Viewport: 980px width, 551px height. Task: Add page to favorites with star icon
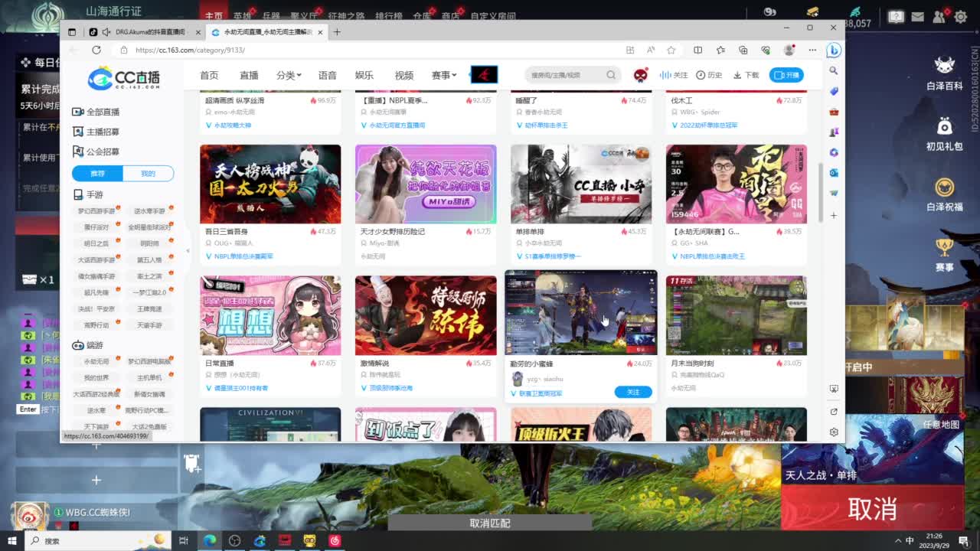671,50
